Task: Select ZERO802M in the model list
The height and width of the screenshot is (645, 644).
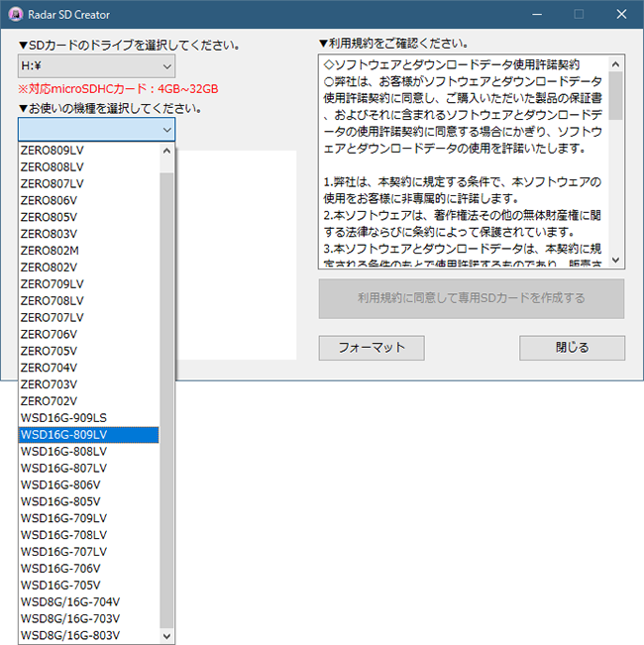Action: click(88, 251)
